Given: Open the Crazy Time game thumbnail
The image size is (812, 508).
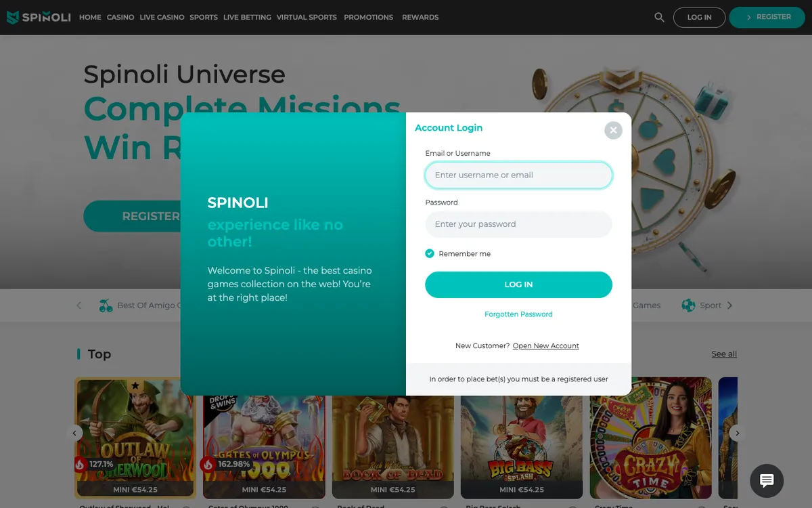Looking at the screenshot, I should tap(650, 438).
